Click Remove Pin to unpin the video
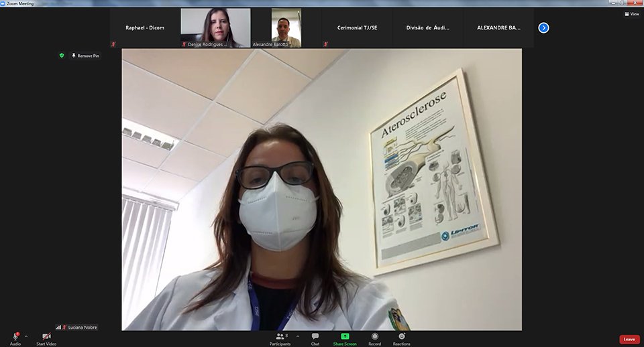 (85, 56)
